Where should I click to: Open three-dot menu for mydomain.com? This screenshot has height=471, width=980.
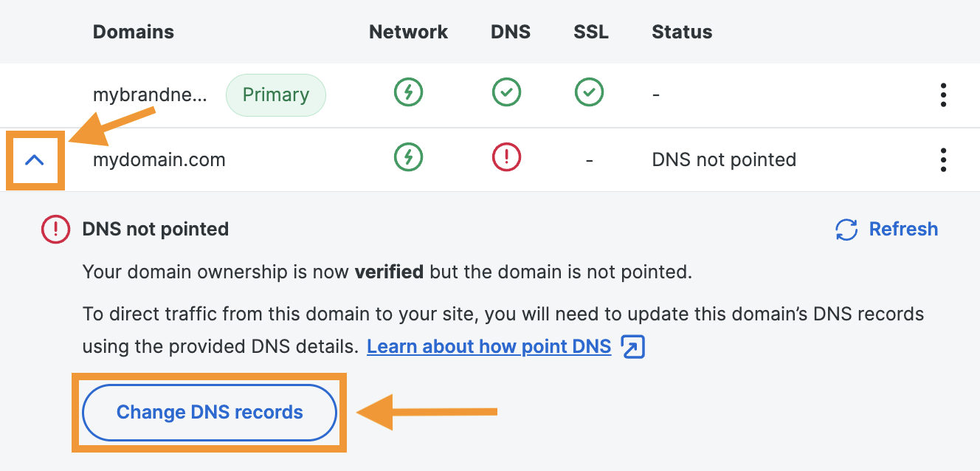pyautogui.click(x=942, y=159)
